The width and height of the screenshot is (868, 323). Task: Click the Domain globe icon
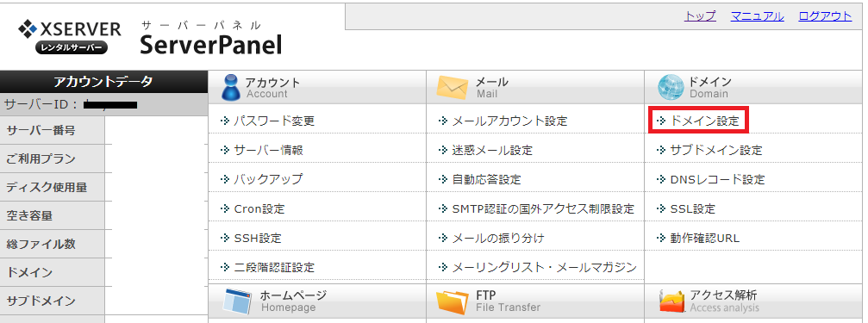[671, 87]
